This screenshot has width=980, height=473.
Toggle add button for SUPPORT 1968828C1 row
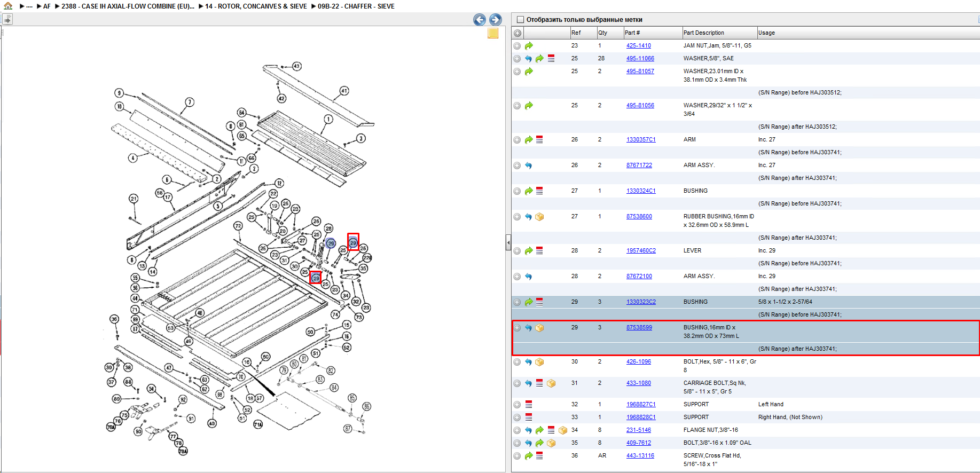point(517,417)
